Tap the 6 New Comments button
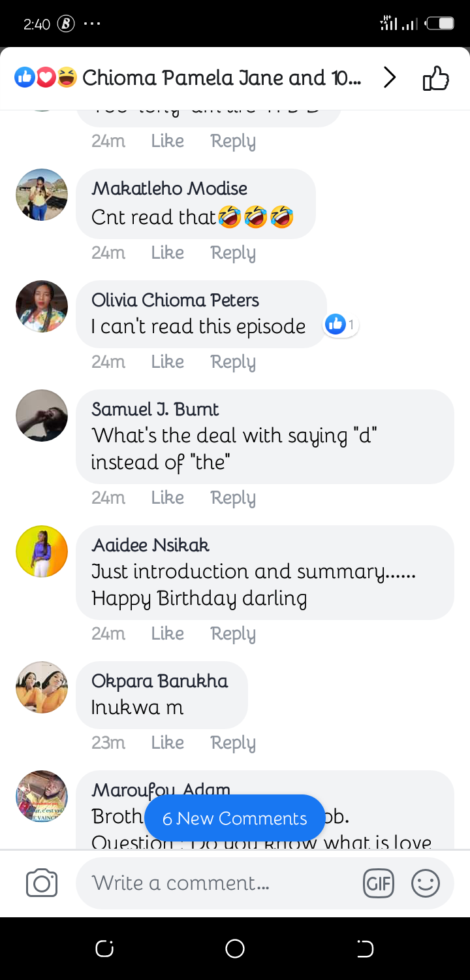The width and height of the screenshot is (470, 980). pos(234,818)
